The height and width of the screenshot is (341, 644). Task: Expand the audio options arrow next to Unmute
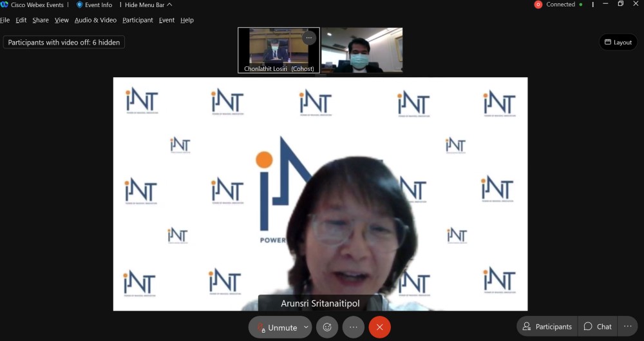(306, 327)
